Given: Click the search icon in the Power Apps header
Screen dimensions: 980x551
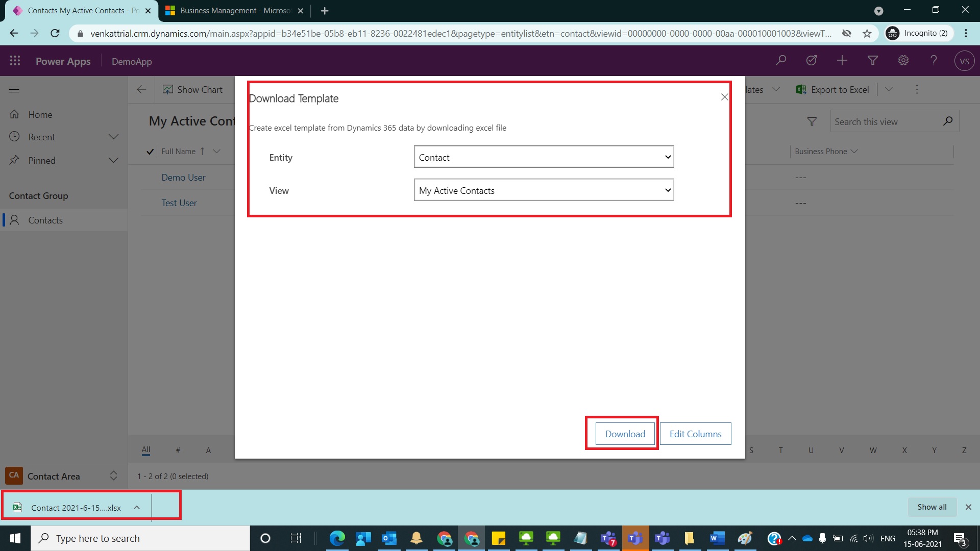Looking at the screenshot, I should tap(780, 60).
